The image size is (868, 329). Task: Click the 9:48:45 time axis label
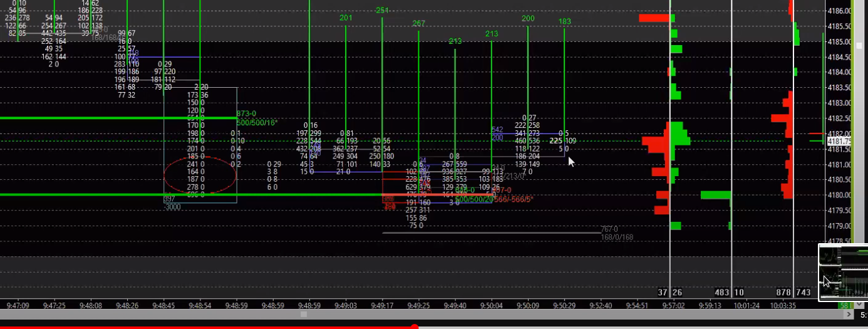[163, 305]
